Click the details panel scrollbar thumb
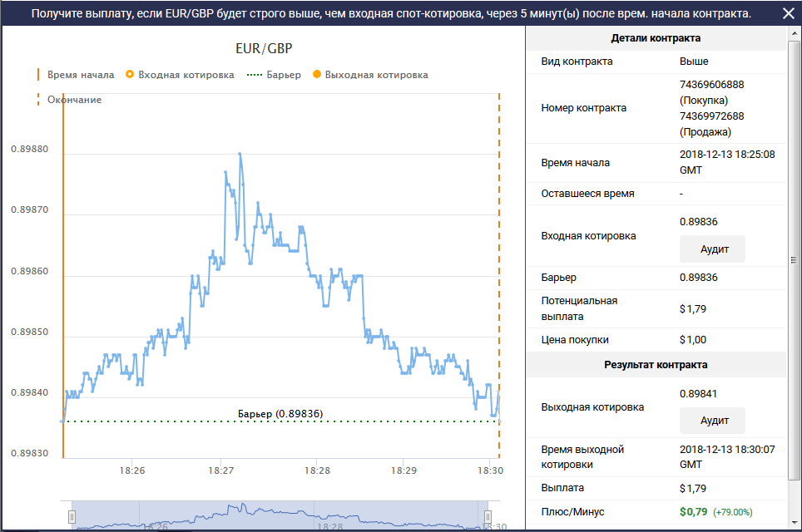Image resolution: width=802 pixels, height=532 pixels. 795,260
